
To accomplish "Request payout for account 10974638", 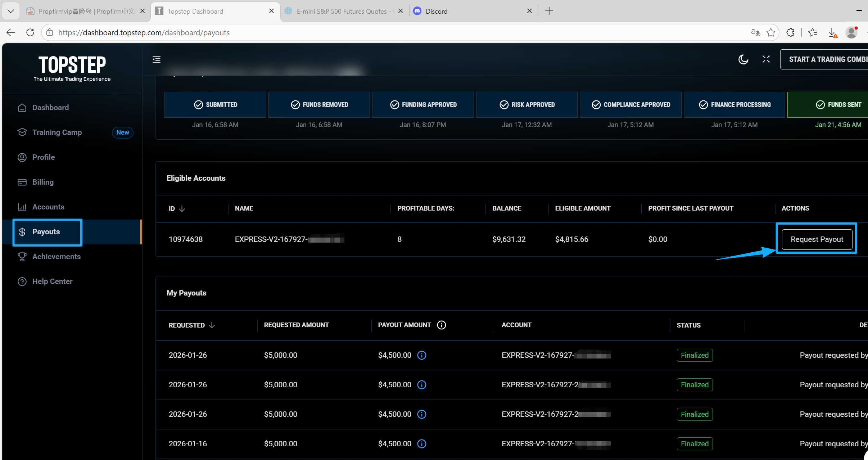I will click(x=817, y=239).
